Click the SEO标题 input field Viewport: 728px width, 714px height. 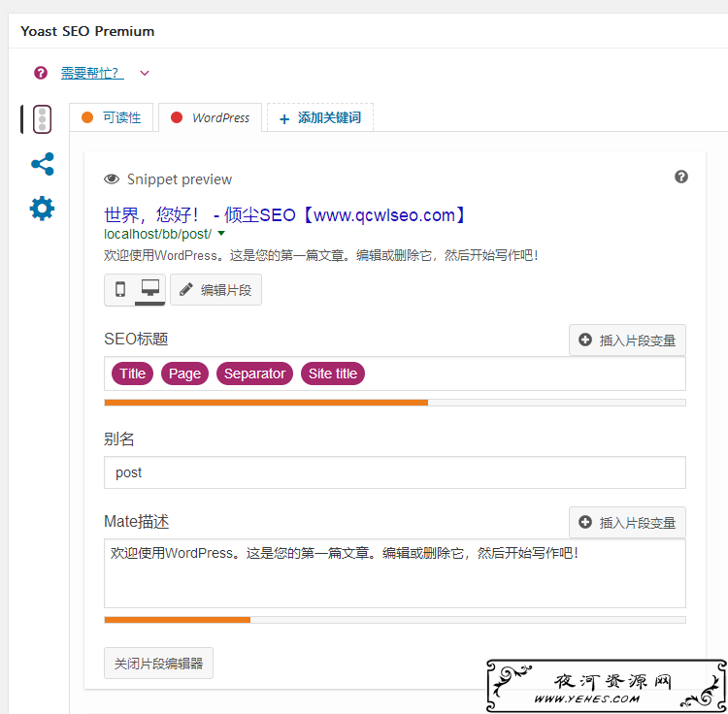(x=395, y=373)
